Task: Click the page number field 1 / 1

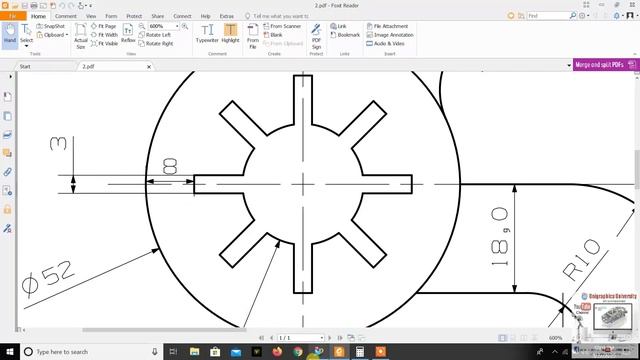Action: pos(301,338)
